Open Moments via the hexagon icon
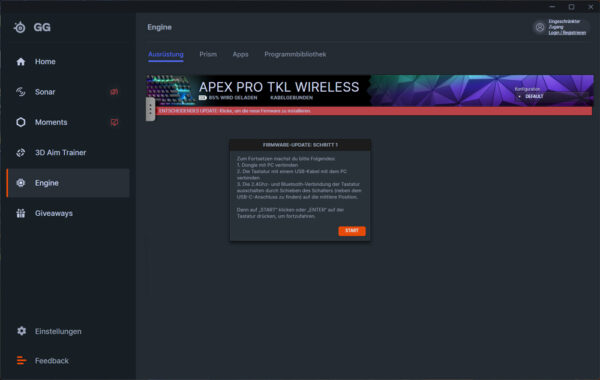 coord(21,122)
